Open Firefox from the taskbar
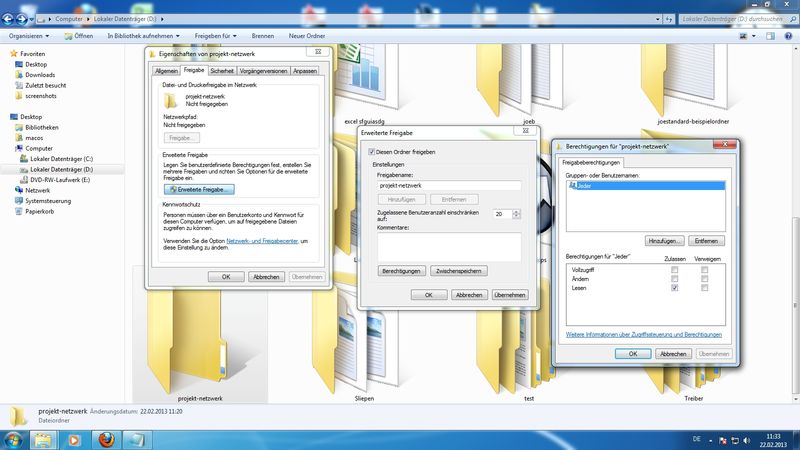 107,439
